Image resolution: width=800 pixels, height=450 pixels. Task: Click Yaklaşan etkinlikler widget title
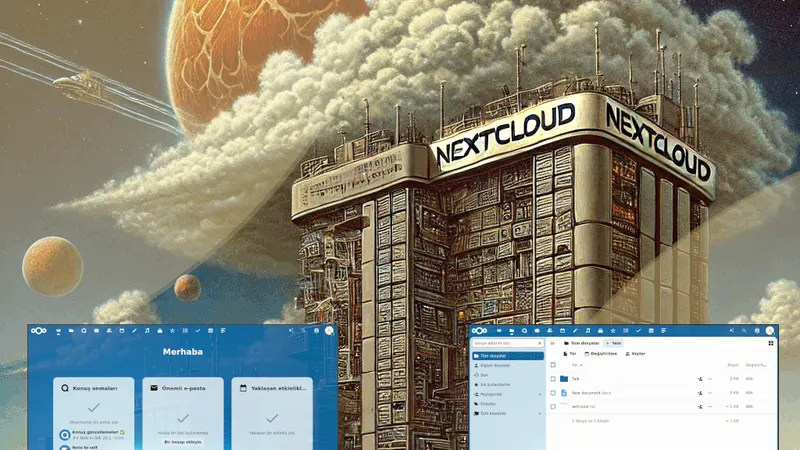click(x=279, y=388)
